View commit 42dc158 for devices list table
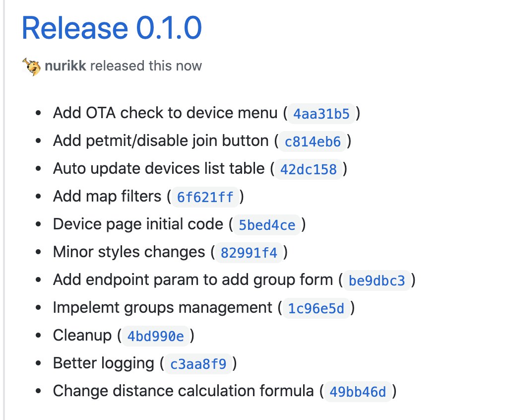 click(x=309, y=169)
